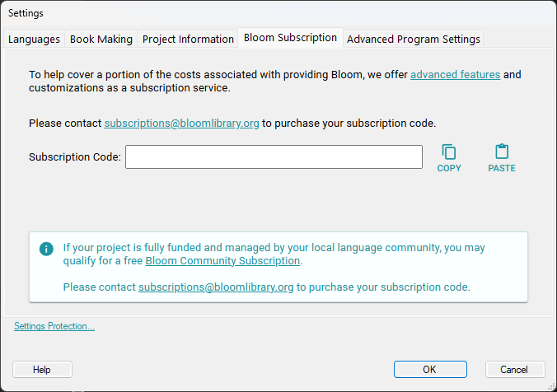This screenshot has height=392, width=557.
Task: Open the Settings Protection... link
Action: click(54, 326)
